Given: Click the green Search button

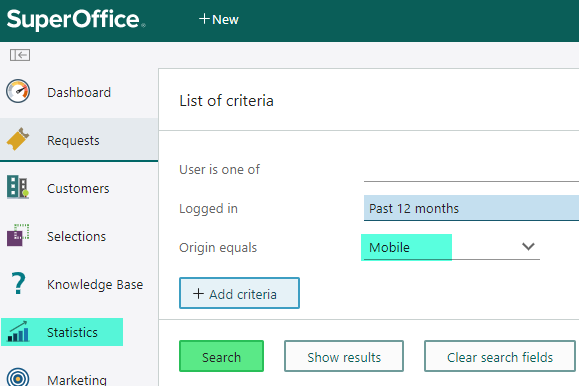Looking at the screenshot, I should (222, 356).
